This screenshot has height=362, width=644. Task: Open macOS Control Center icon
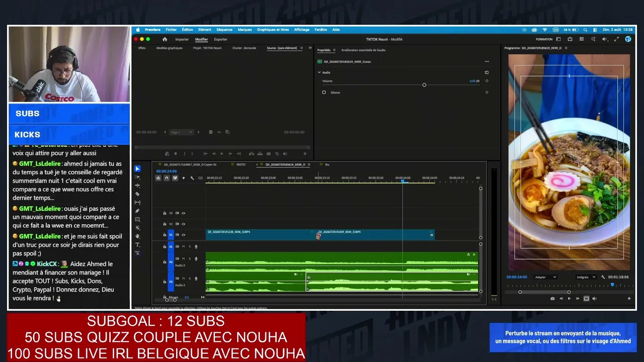point(595,30)
